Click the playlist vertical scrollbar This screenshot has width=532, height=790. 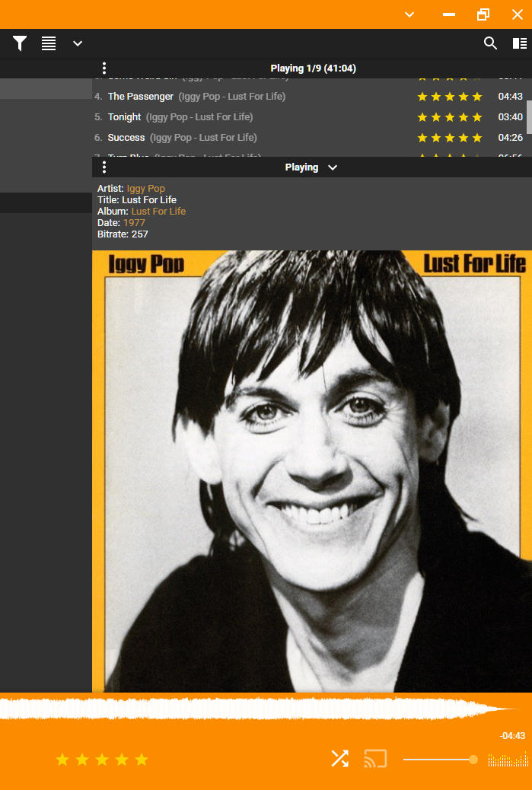[530, 117]
